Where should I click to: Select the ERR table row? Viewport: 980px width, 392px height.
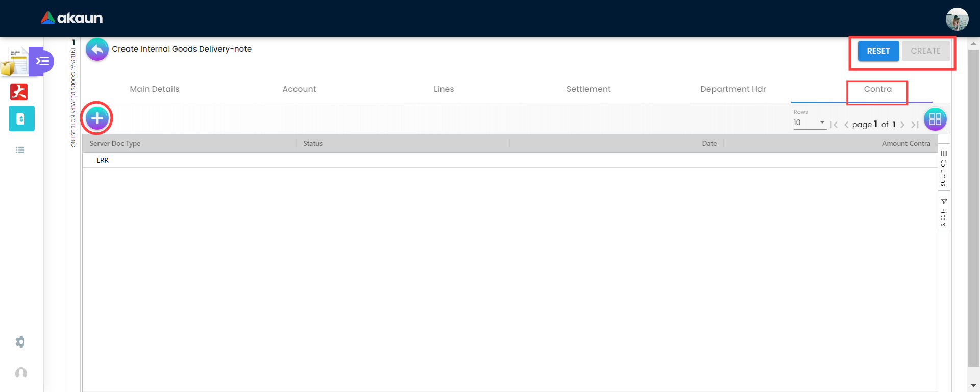tap(510, 160)
